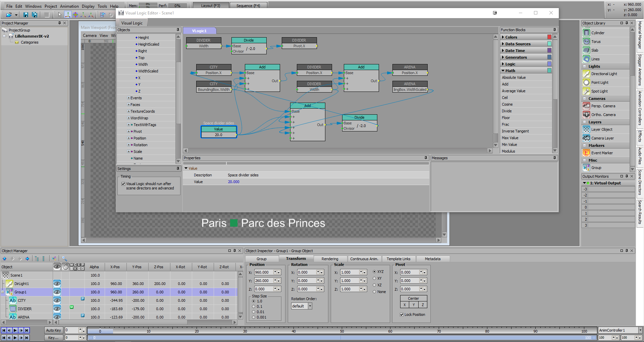The image size is (644, 342).
Task: Click the blue right arrow in Object Manager
Action: click(x=28, y=259)
